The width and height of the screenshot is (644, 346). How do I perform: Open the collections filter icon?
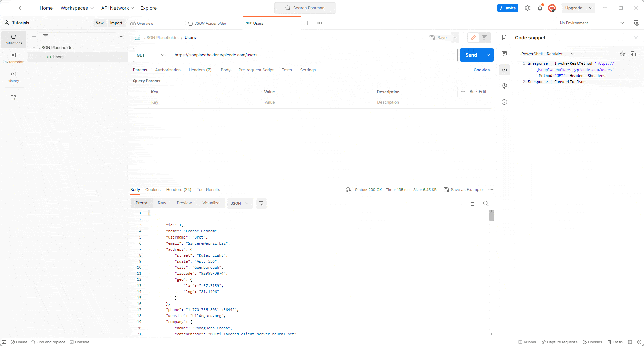(46, 36)
